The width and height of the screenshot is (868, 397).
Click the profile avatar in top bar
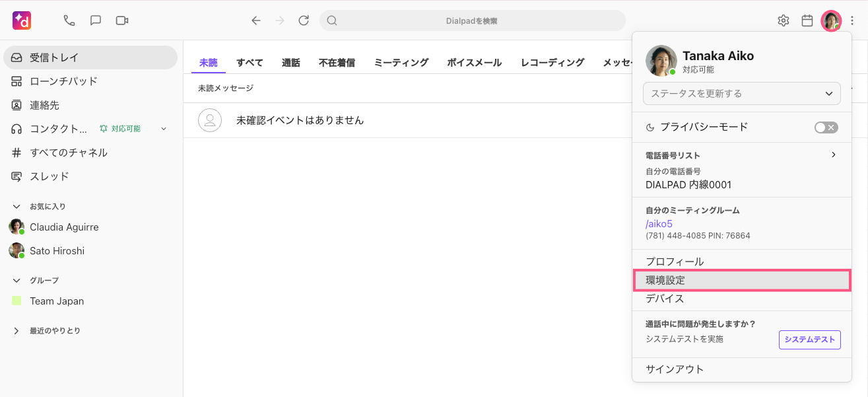[x=831, y=20]
